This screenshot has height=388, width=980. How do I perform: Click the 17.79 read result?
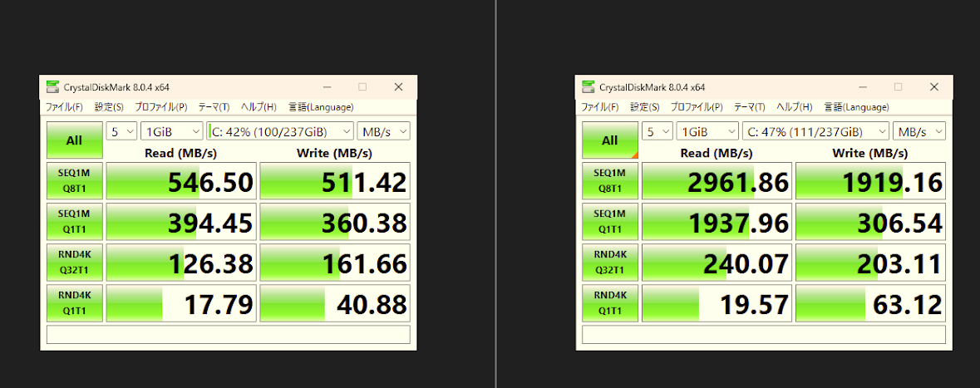point(181,303)
